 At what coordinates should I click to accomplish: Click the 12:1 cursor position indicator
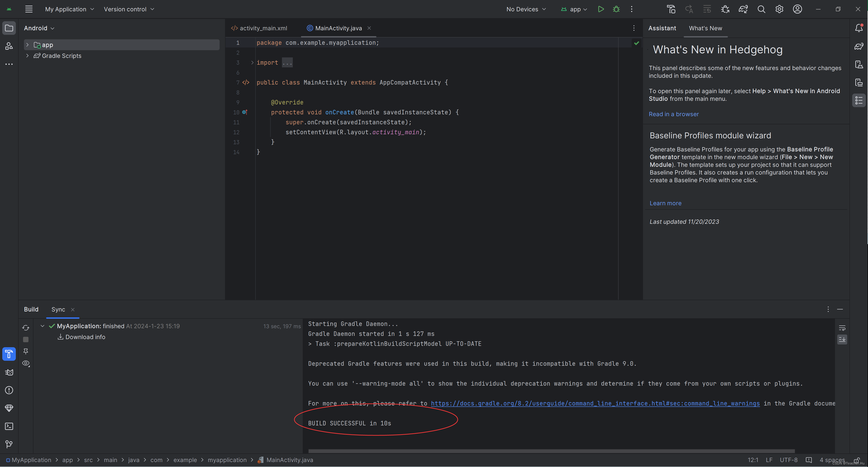tap(753, 460)
